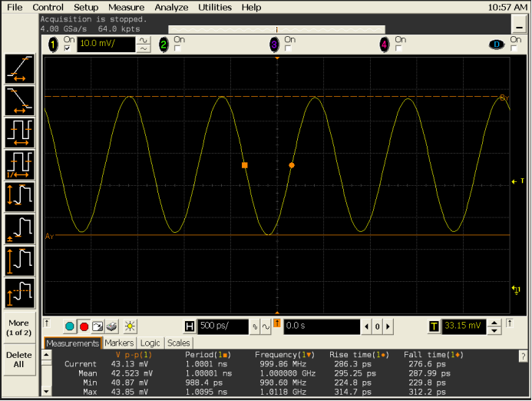
Task: Increase channel 1 vertical sensitivity with small wave
Action: (144, 49)
